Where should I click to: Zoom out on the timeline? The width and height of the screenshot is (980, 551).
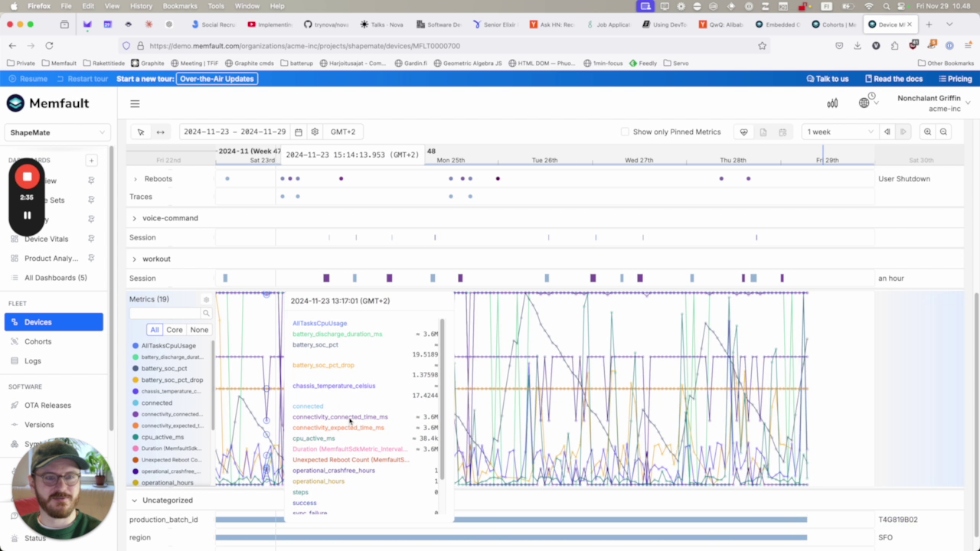[x=943, y=132]
